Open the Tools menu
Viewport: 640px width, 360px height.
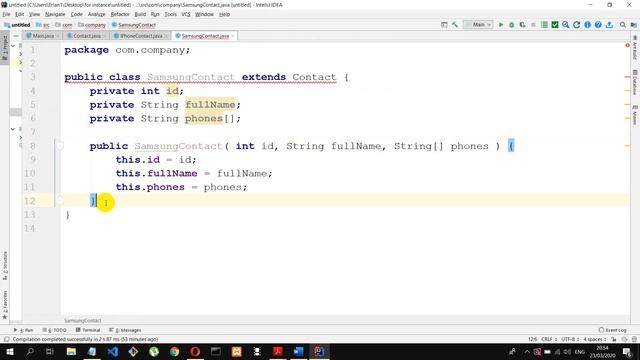coord(171,14)
